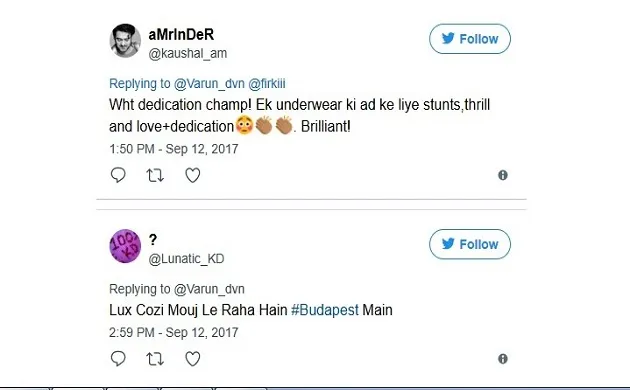Reply to aMrInDeR's tweet
Image resolution: width=630 pixels, height=390 pixels.
[118, 175]
